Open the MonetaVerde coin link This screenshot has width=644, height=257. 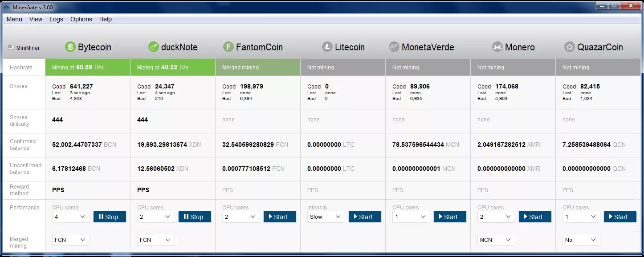428,47
